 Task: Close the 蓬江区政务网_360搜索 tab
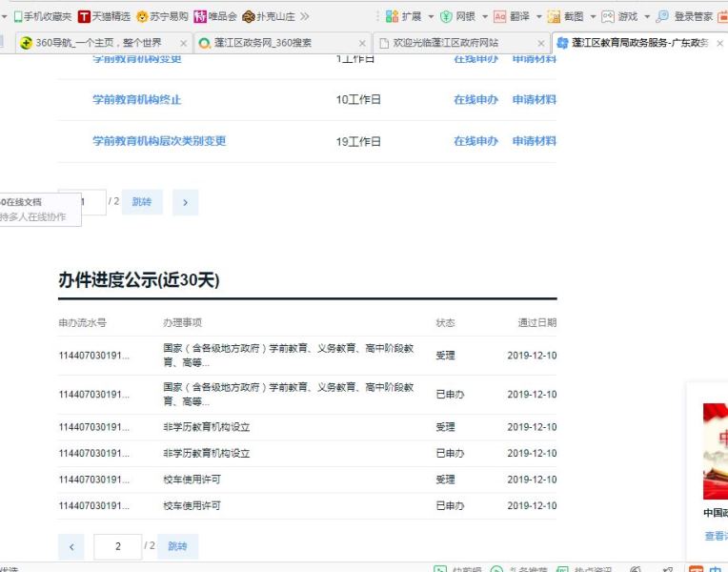[362, 43]
